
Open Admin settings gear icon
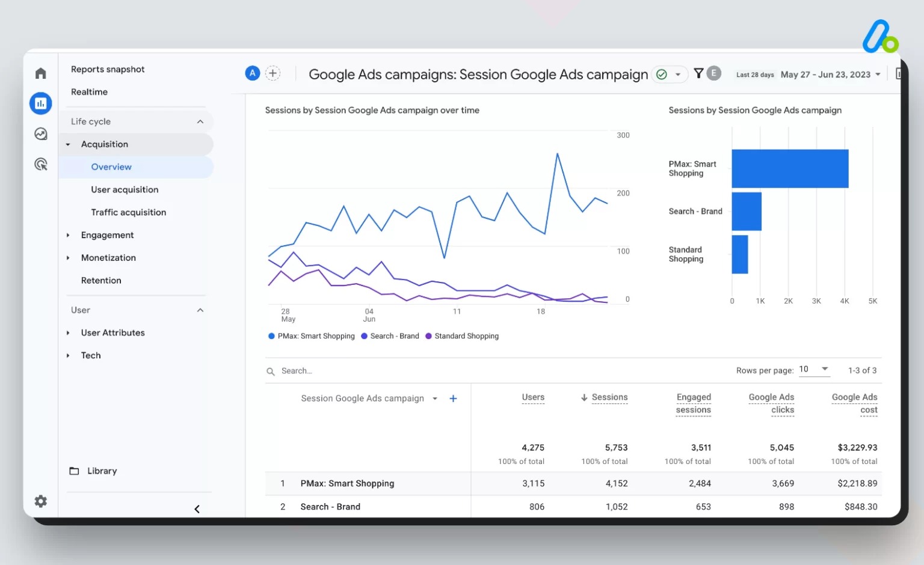pos(40,501)
